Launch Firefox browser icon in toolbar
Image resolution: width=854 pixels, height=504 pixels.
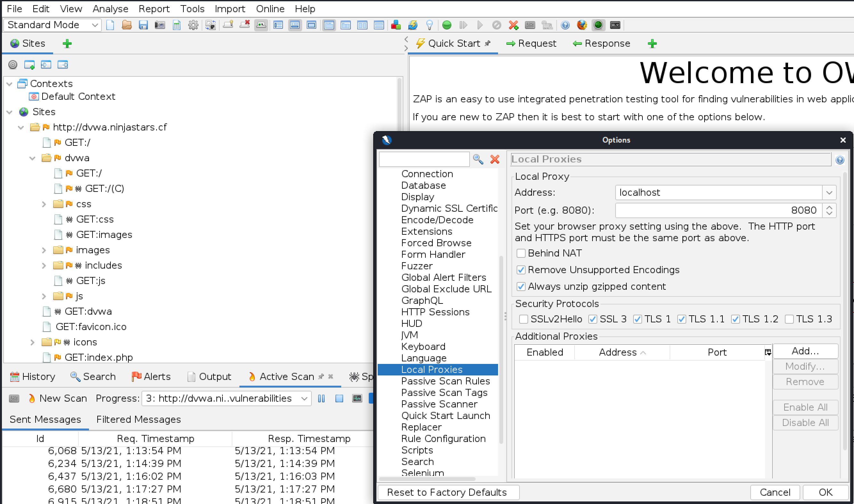click(582, 25)
